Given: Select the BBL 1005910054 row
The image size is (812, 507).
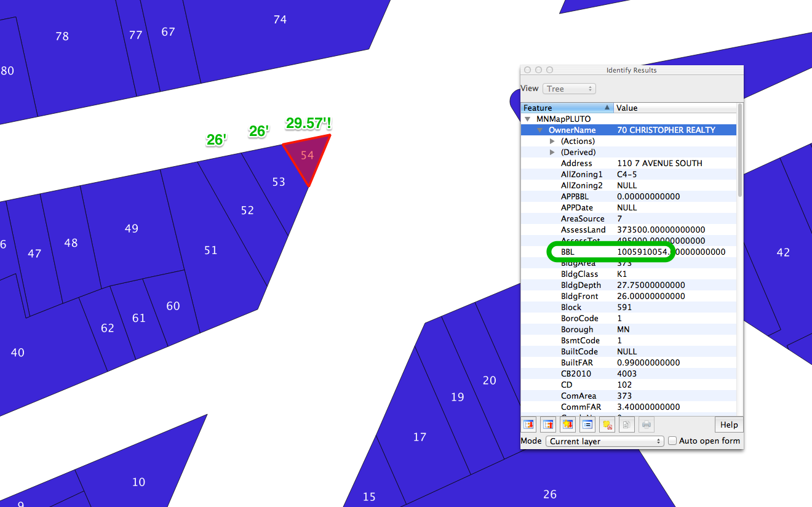Looking at the screenshot, I should pyautogui.click(x=628, y=252).
